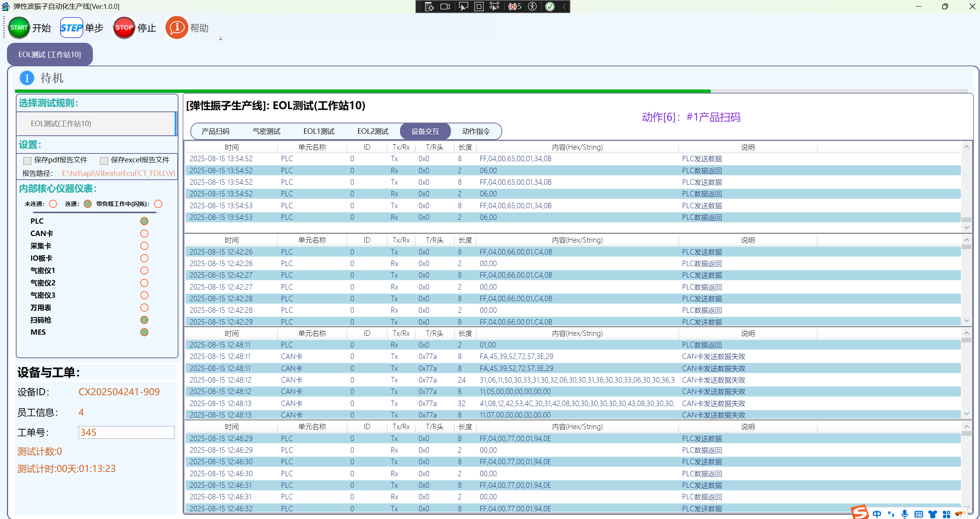This screenshot has height=519, width=980.
Task: Tick the 保存excel报告文件 checkbox
Action: pyautogui.click(x=104, y=160)
